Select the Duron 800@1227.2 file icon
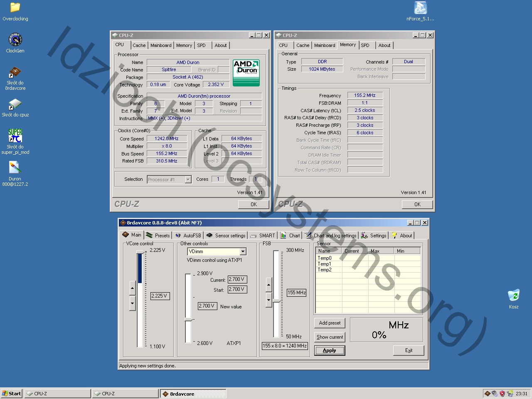The width and height of the screenshot is (532, 399). pyautogui.click(x=15, y=174)
